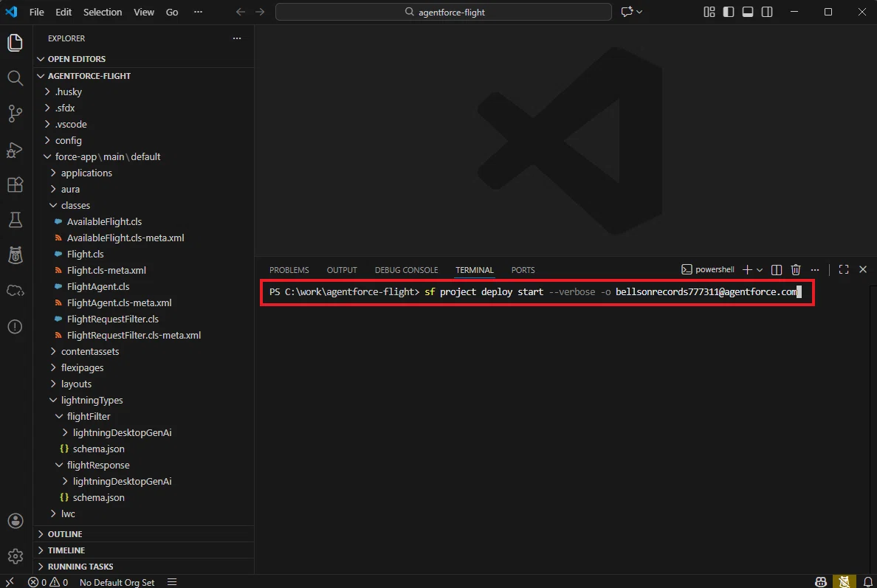Image resolution: width=877 pixels, height=588 pixels.
Task: Collapse the classes folder
Action: pyautogui.click(x=75, y=205)
